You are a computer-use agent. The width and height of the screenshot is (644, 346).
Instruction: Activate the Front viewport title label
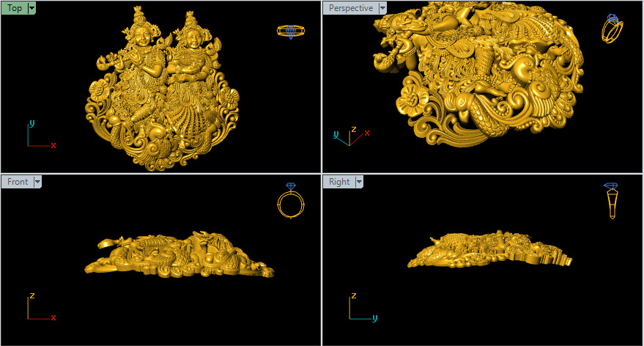(x=18, y=182)
